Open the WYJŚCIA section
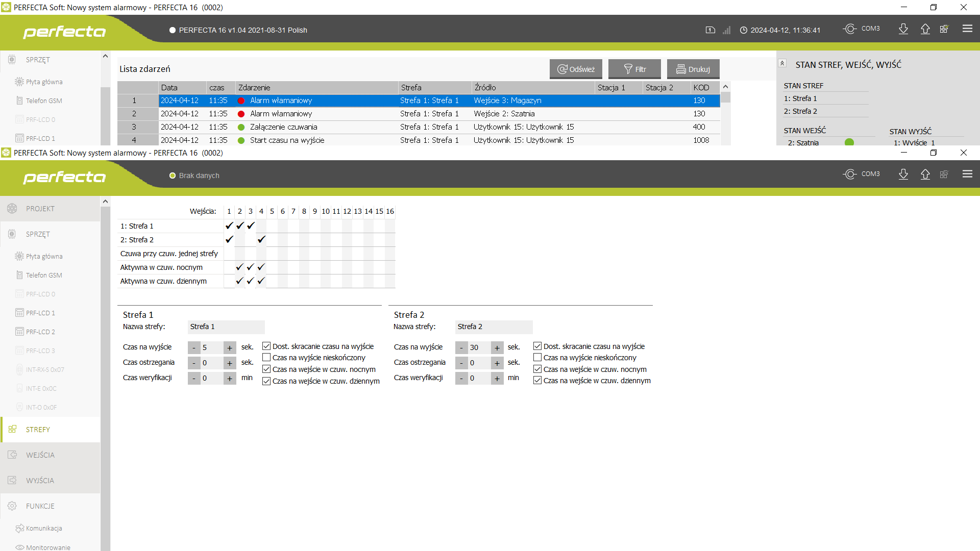The image size is (980, 551). point(50,481)
